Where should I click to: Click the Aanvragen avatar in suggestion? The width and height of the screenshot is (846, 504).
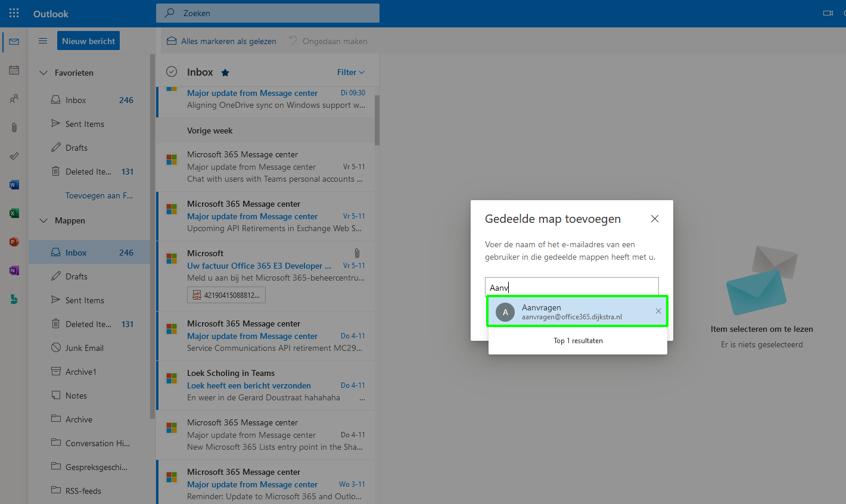(x=505, y=312)
